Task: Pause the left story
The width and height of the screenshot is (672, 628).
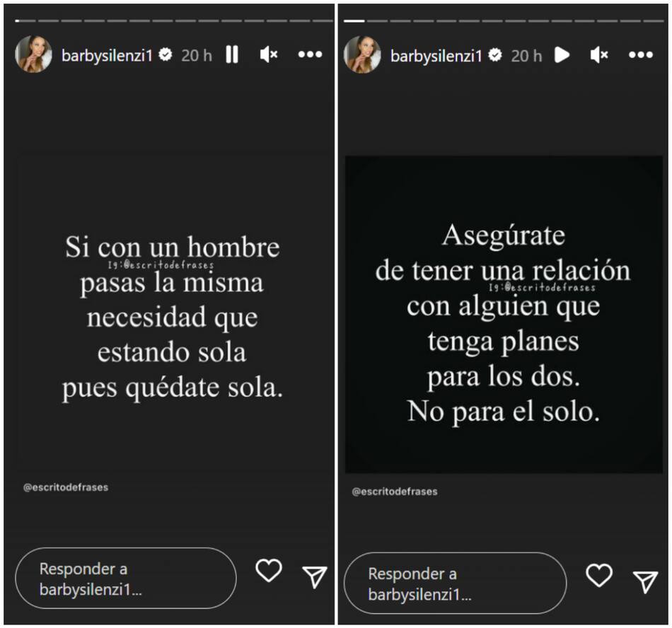Action: (232, 55)
